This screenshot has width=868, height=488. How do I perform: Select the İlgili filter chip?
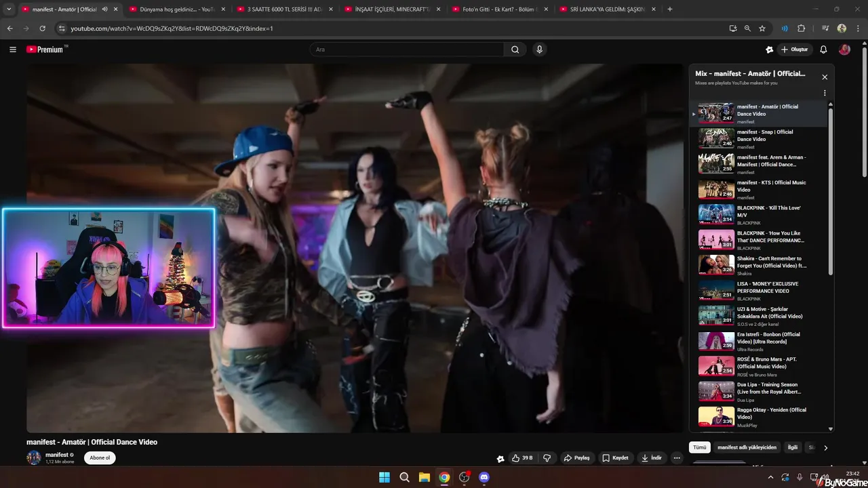tap(792, 448)
